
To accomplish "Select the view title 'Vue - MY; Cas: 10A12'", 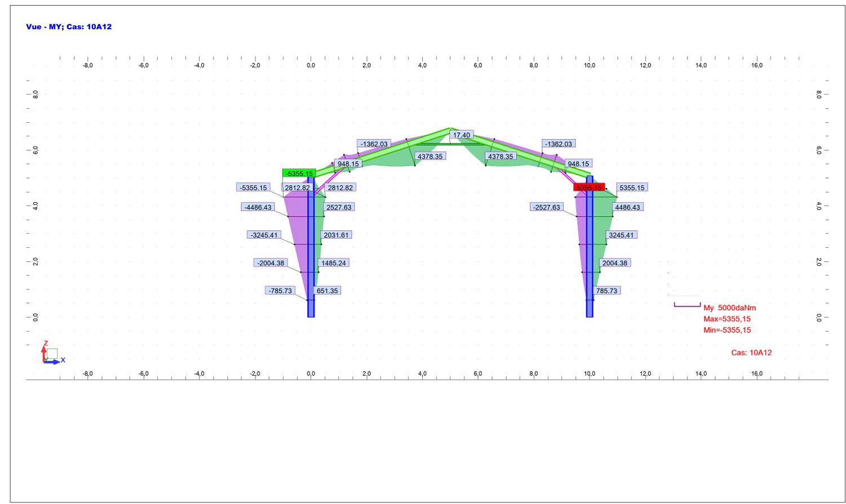I will (69, 26).
